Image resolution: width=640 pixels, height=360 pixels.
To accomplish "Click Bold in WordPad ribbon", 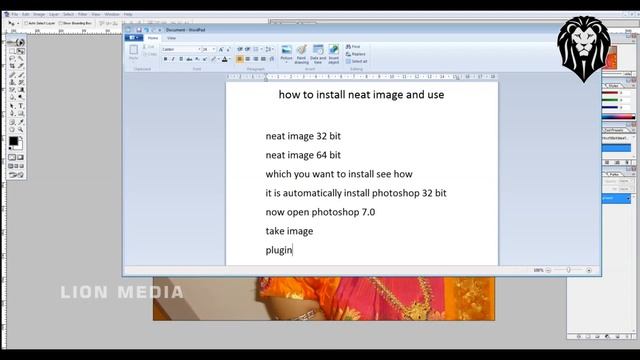I will (165, 59).
